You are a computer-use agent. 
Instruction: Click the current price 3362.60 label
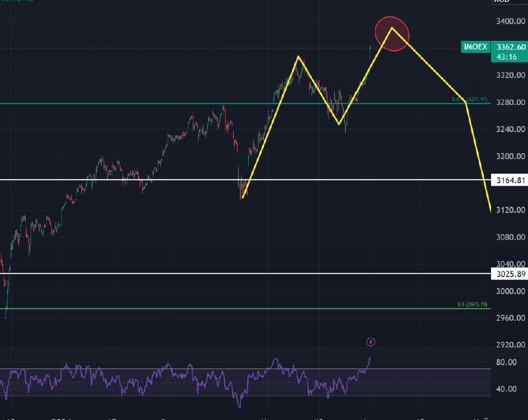point(511,47)
